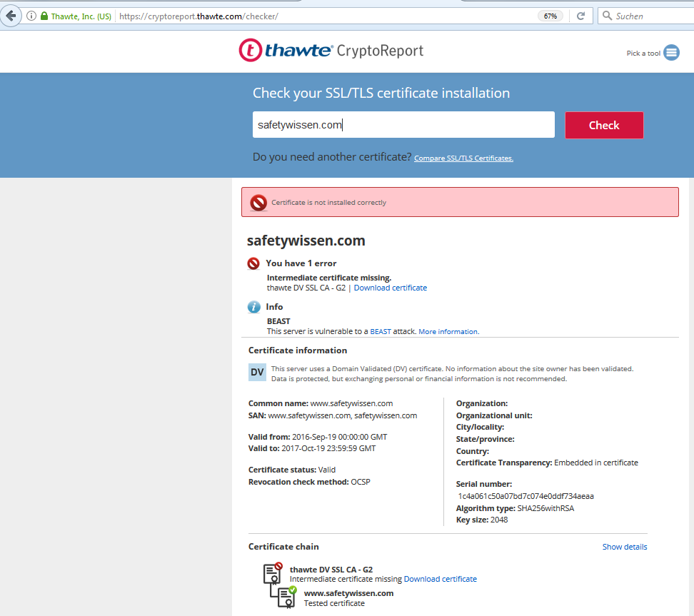694x616 pixels.
Task: Click the Intermediate certificate missing. heading
Action: point(329,278)
